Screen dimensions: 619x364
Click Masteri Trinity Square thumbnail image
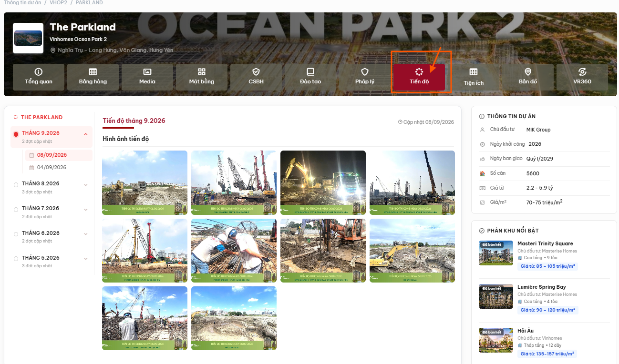pyautogui.click(x=496, y=253)
